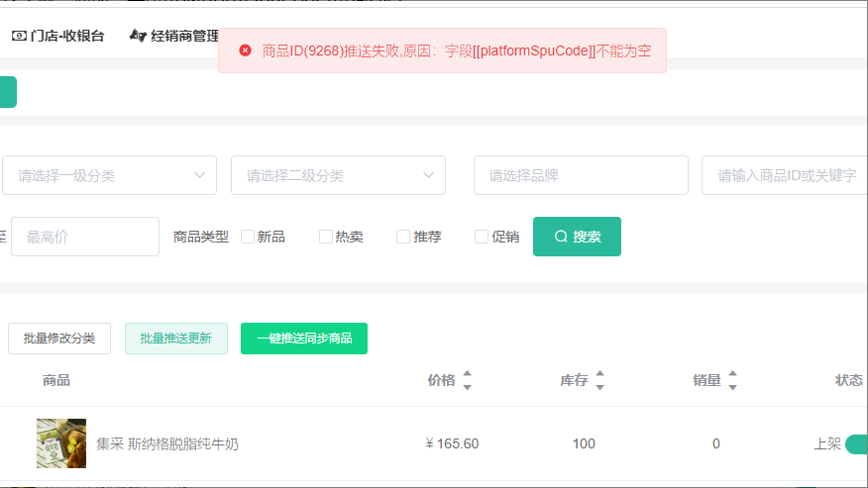Tick the 推荐 checkbox
This screenshot has width=868, height=488.
403,237
